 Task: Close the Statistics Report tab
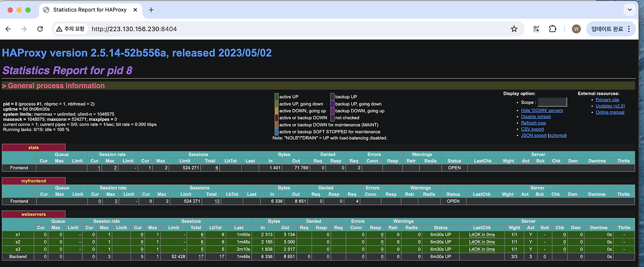click(x=135, y=10)
